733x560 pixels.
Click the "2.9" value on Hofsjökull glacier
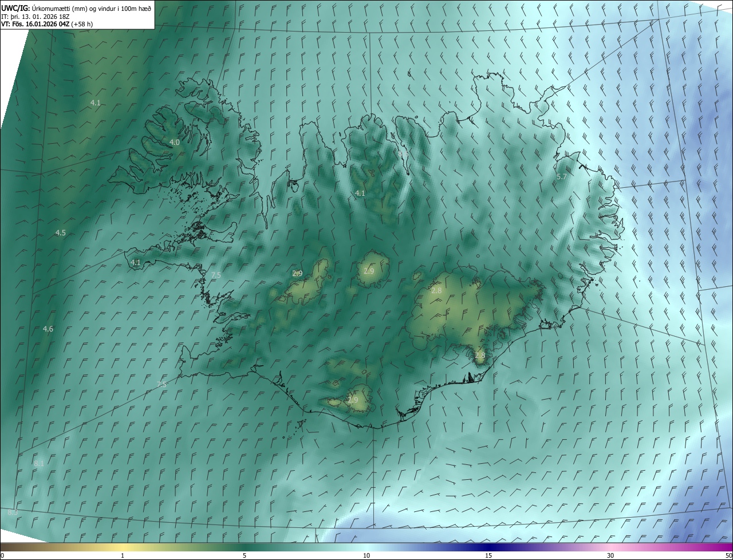coord(369,271)
